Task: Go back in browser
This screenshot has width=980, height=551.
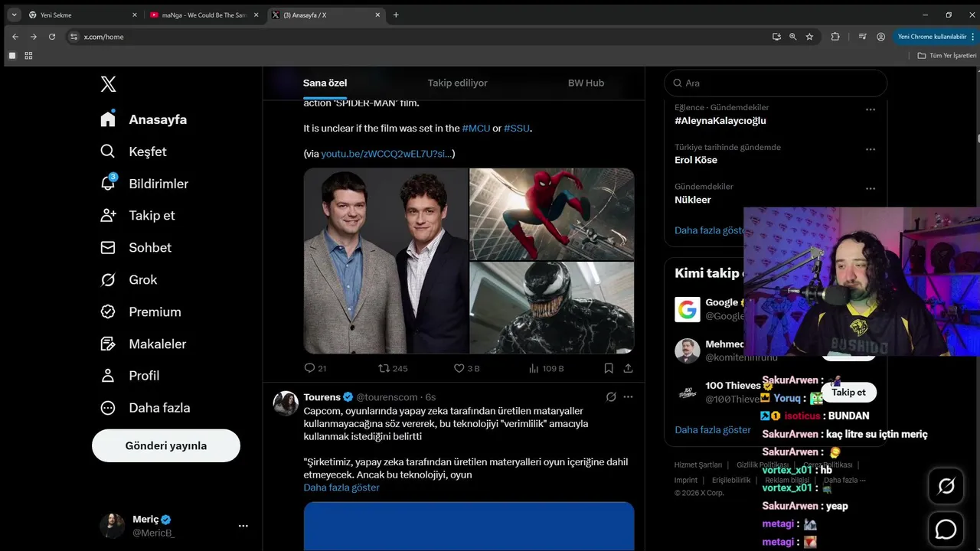Action: tap(15, 37)
